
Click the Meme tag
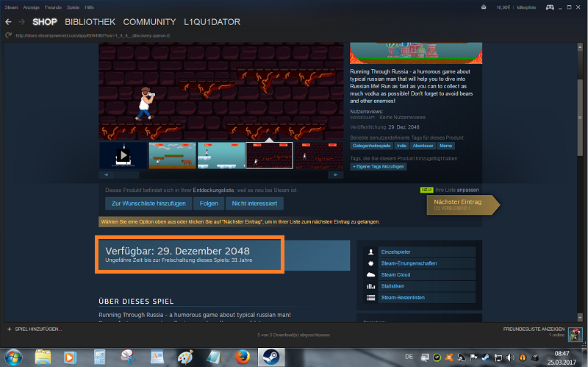[x=446, y=146]
